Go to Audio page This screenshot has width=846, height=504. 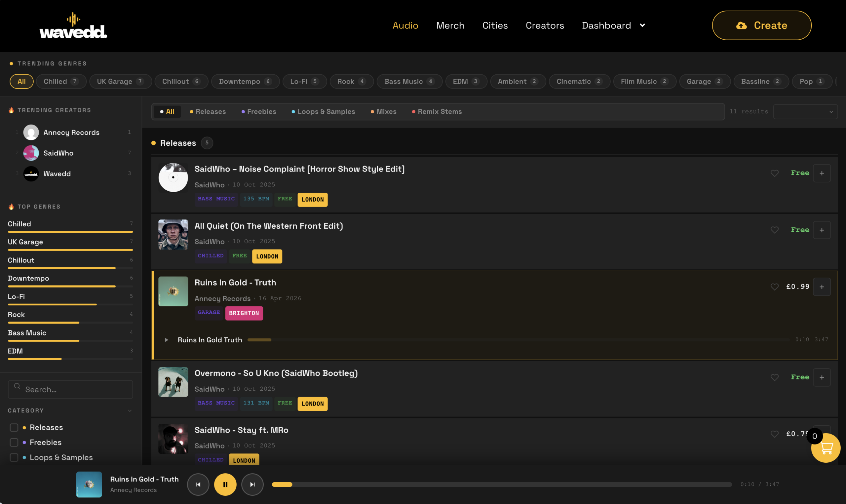[405, 25]
